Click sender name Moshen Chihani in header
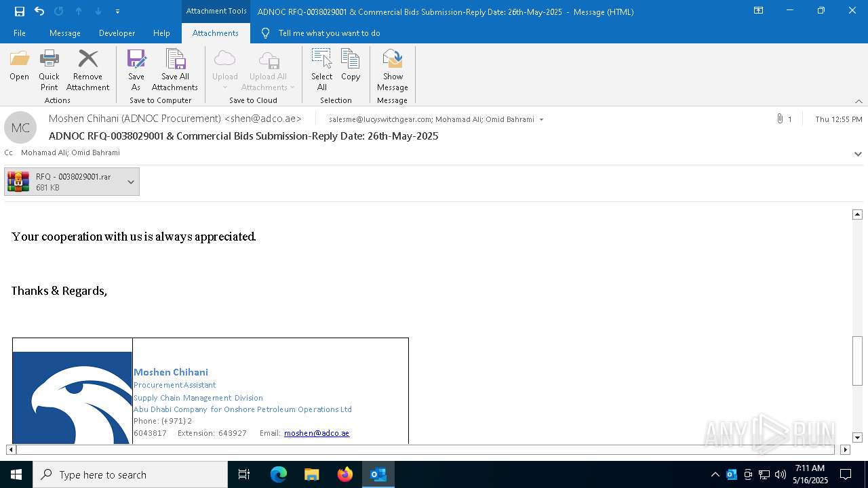The height and width of the screenshot is (488, 868). [175, 119]
